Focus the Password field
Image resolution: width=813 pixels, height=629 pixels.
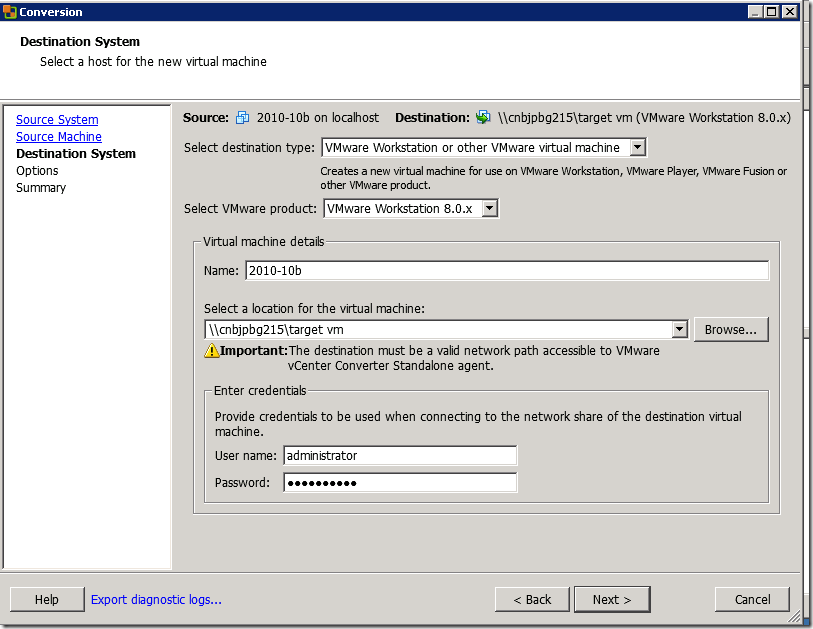(400, 483)
